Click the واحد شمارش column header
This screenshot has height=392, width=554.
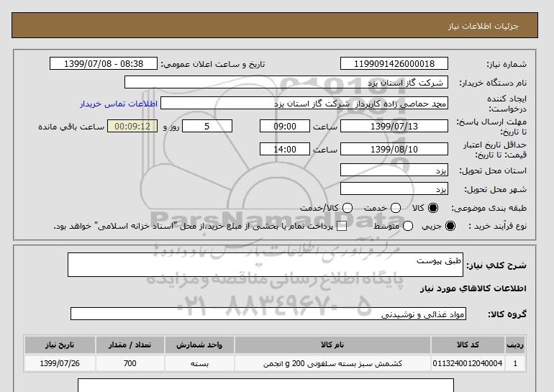[199, 345]
